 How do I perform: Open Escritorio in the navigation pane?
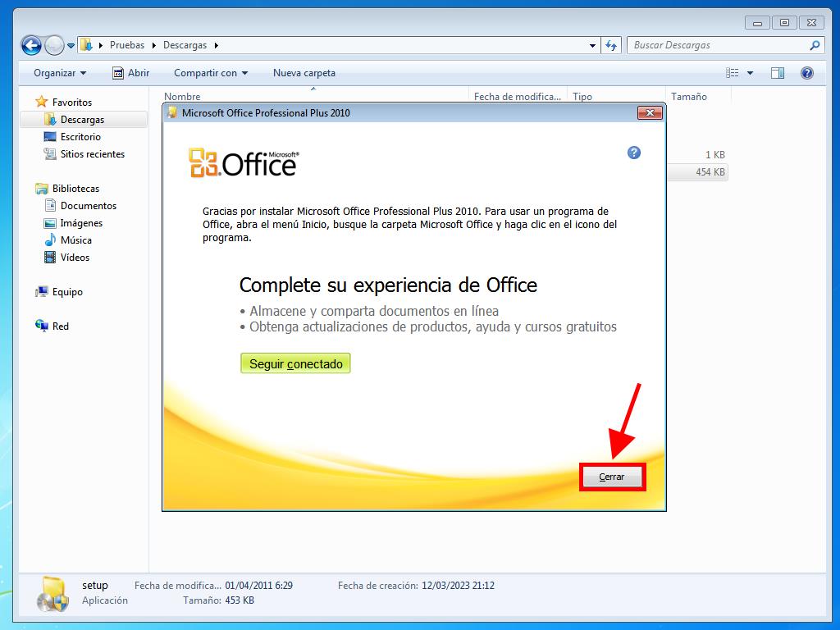(80, 137)
